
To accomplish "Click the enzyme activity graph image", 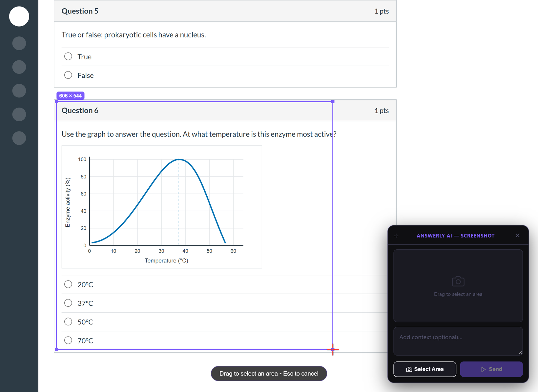I will (162, 207).
